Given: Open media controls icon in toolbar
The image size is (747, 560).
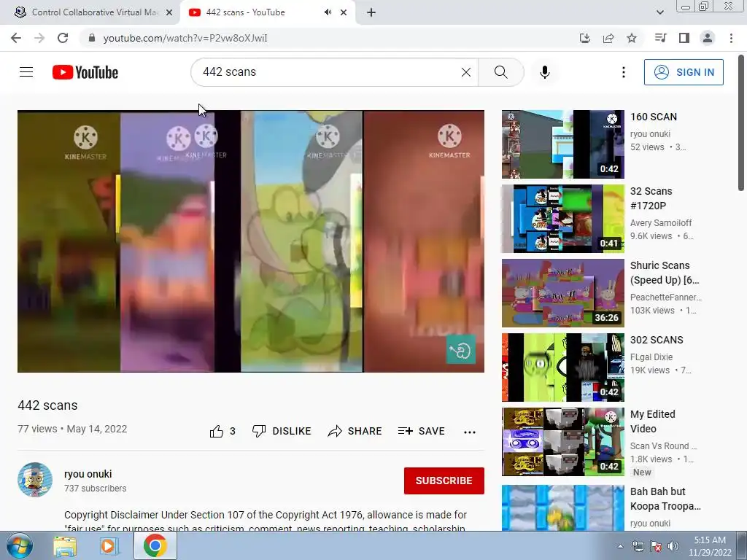Looking at the screenshot, I should [x=660, y=38].
